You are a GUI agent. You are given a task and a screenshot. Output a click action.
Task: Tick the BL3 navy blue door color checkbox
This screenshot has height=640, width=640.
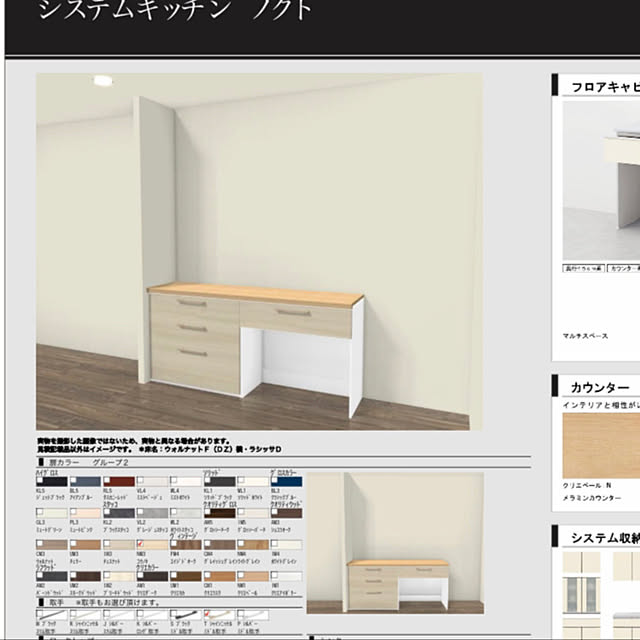(x=274, y=480)
